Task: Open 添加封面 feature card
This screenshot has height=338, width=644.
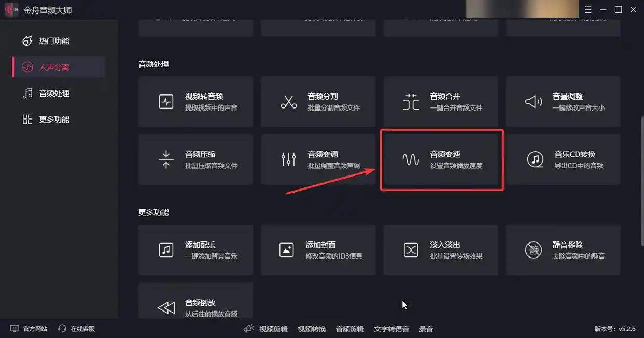Action: point(318,250)
